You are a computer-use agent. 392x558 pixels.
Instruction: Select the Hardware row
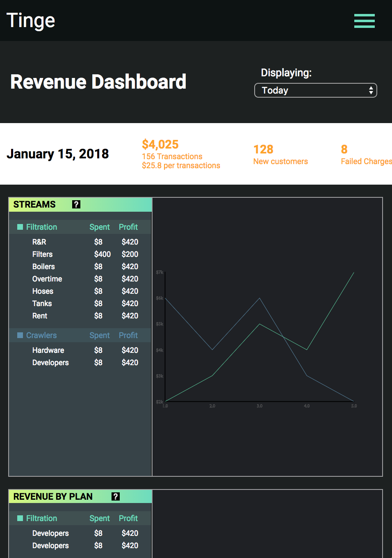[80, 350]
